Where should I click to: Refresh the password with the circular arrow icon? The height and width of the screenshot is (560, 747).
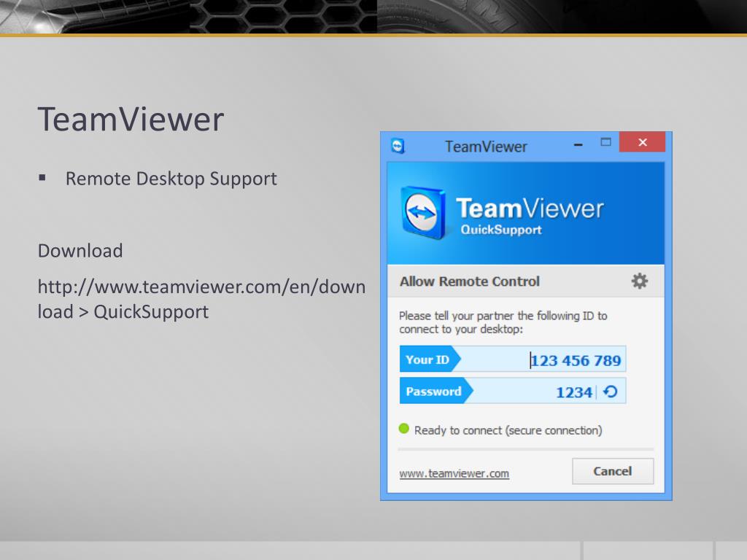coord(611,392)
